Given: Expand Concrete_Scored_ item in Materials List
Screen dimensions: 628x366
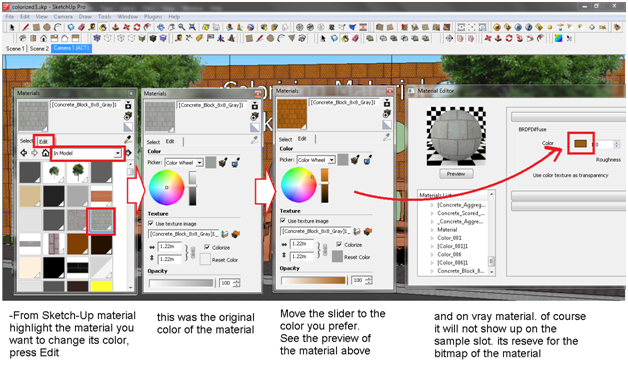Looking at the screenshot, I should point(432,213).
